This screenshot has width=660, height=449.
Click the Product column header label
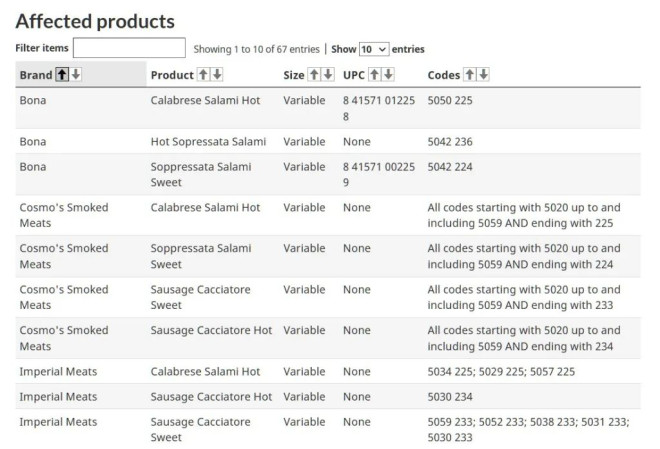(x=171, y=75)
